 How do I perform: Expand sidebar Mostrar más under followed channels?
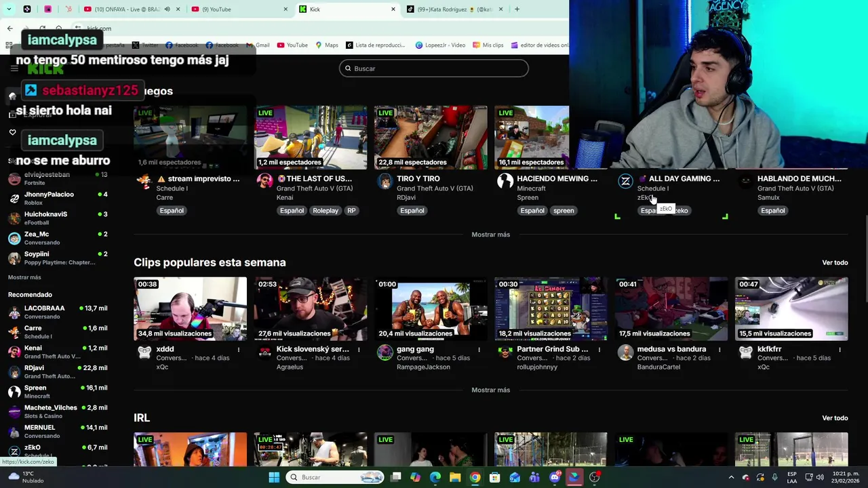pyautogui.click(x=24, y=277)
